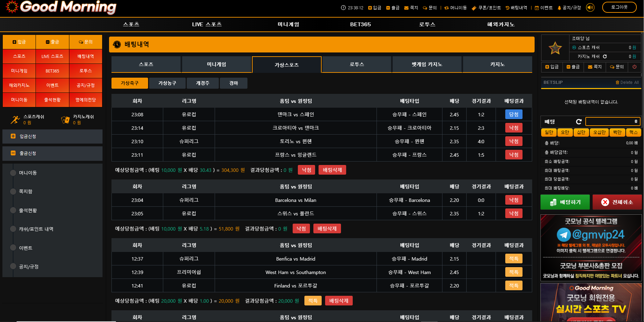Screen dimensions: 644x322
Task: Mute the site sound via speaker icon
Action: [590, 7]
